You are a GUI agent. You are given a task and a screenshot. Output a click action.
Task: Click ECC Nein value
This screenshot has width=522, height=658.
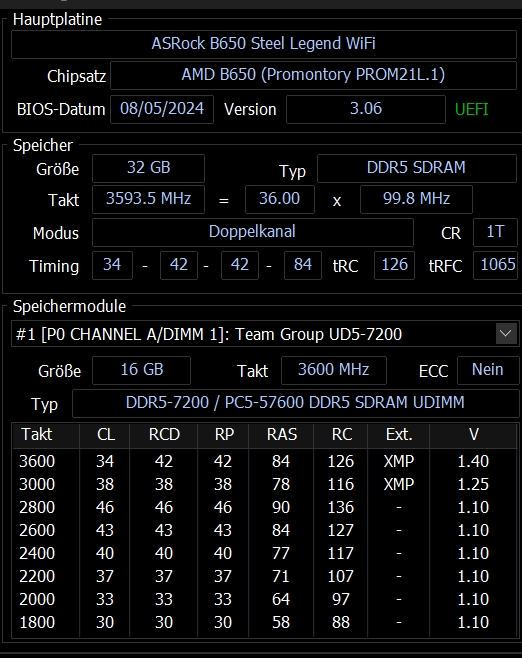click(x=488, y=371)
